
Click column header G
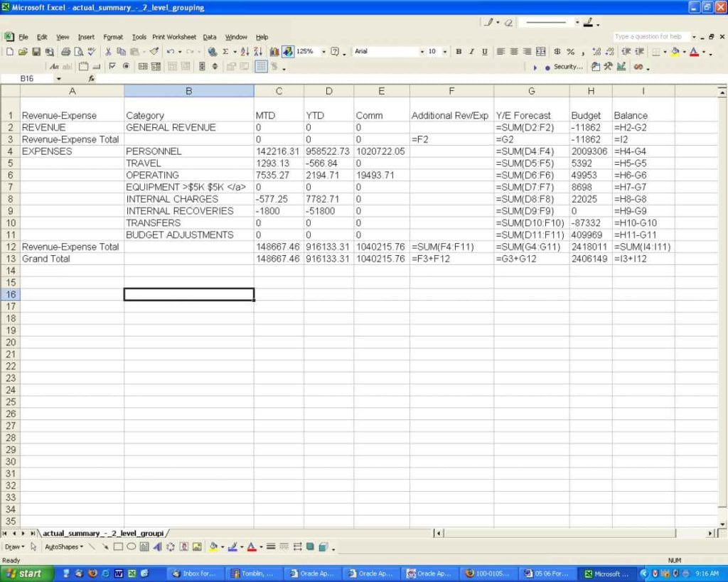532,91
